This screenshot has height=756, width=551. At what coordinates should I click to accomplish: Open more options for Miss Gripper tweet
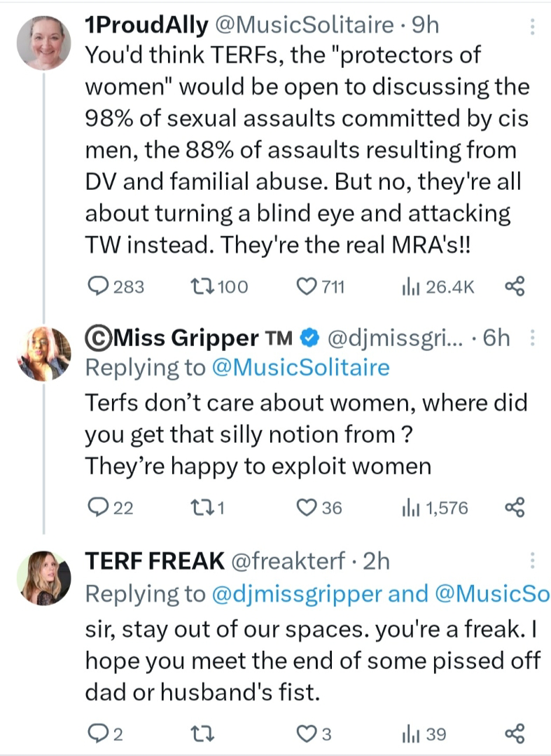pos(533,338)
